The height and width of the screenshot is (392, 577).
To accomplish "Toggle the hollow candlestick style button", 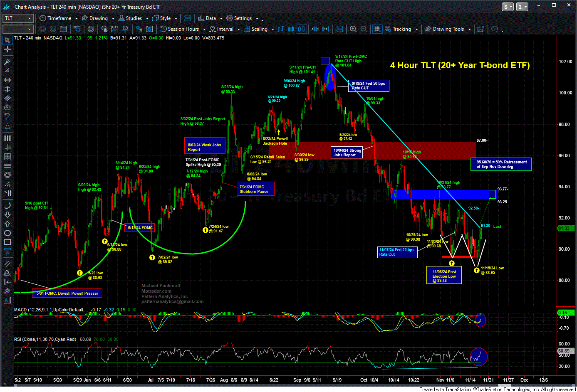I will pyautogui.click(x=301, y=29).
